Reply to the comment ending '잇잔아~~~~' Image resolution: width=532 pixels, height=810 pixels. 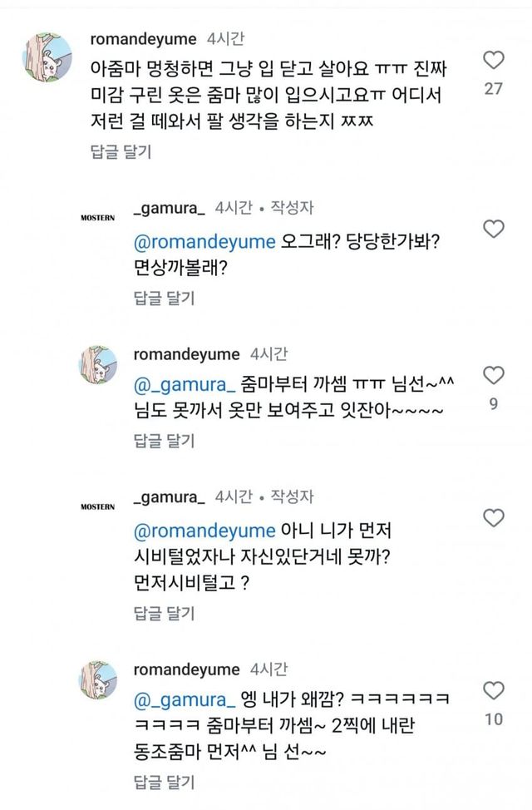pyautogui.click(x=164, y=438)
